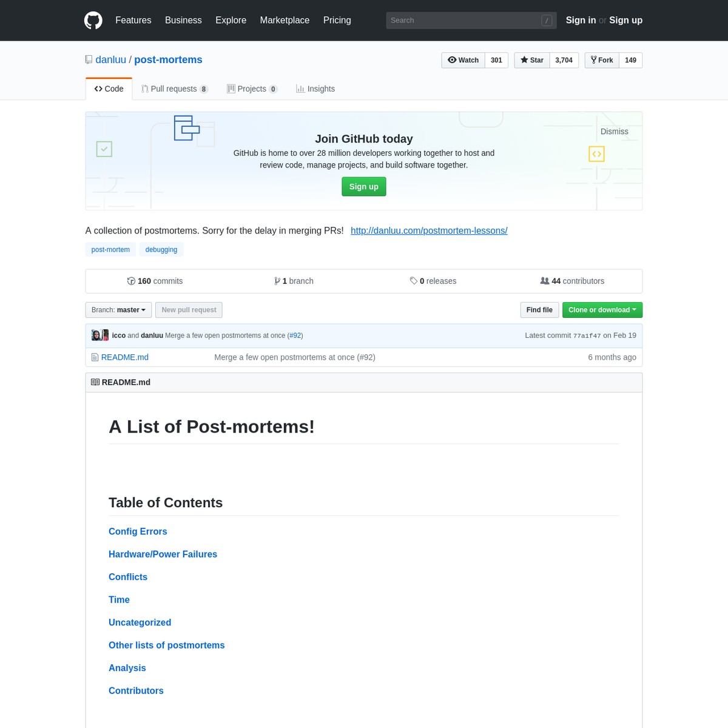
Task: Watch the repository
Action: coord(463,60)
